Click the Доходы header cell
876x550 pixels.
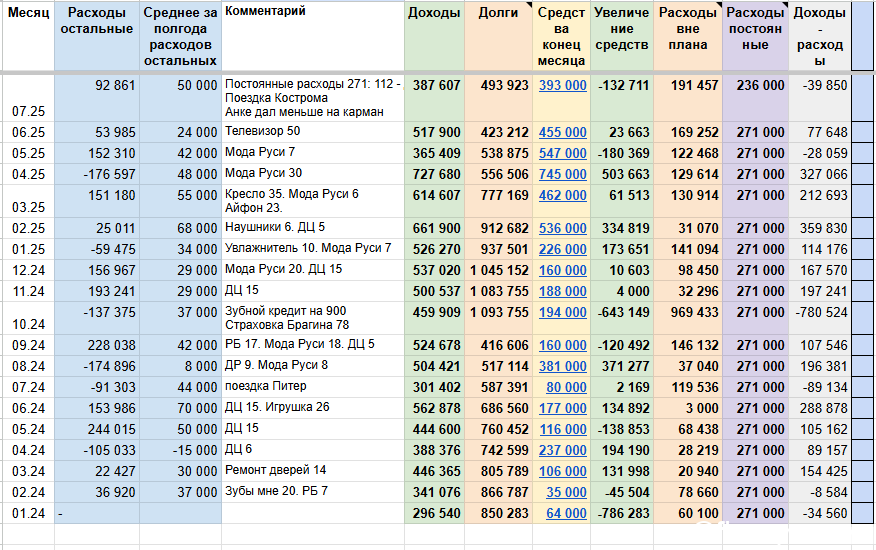coord(434,37)
